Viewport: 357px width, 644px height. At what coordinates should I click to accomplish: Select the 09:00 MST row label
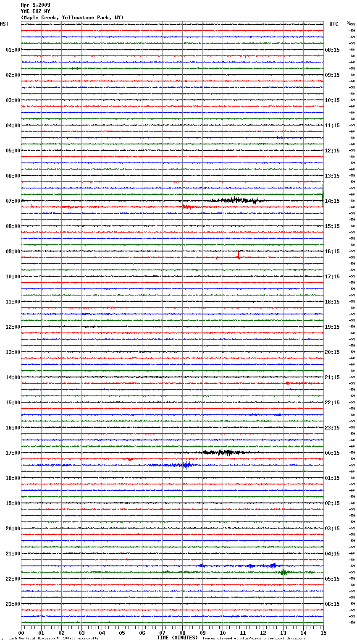click(x=13, y=251)
